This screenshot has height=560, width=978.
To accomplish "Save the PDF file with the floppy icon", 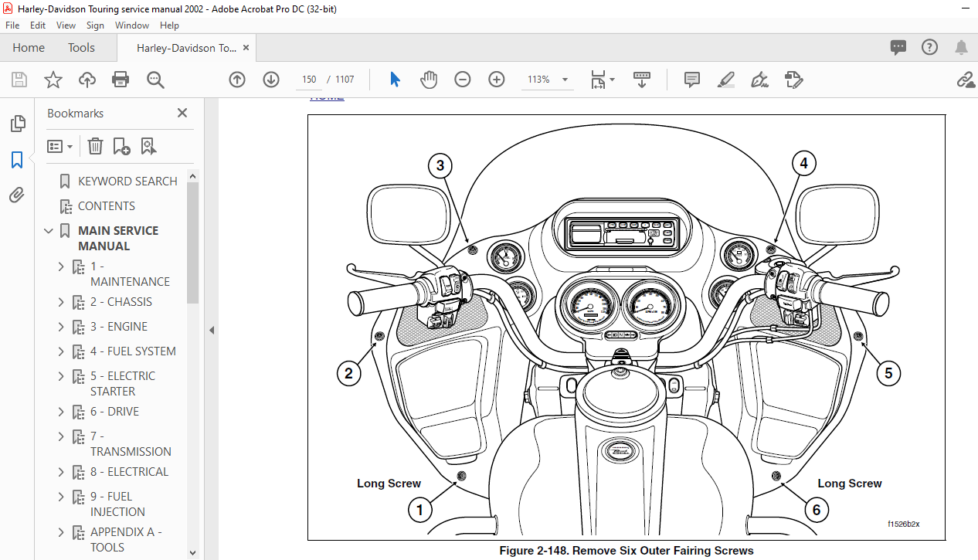I will point(19,80).
